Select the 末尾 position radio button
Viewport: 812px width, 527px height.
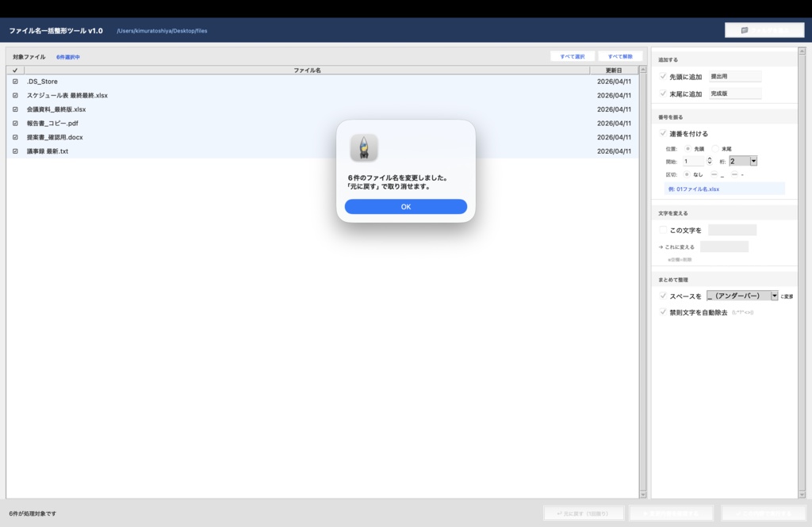point(715,149)
